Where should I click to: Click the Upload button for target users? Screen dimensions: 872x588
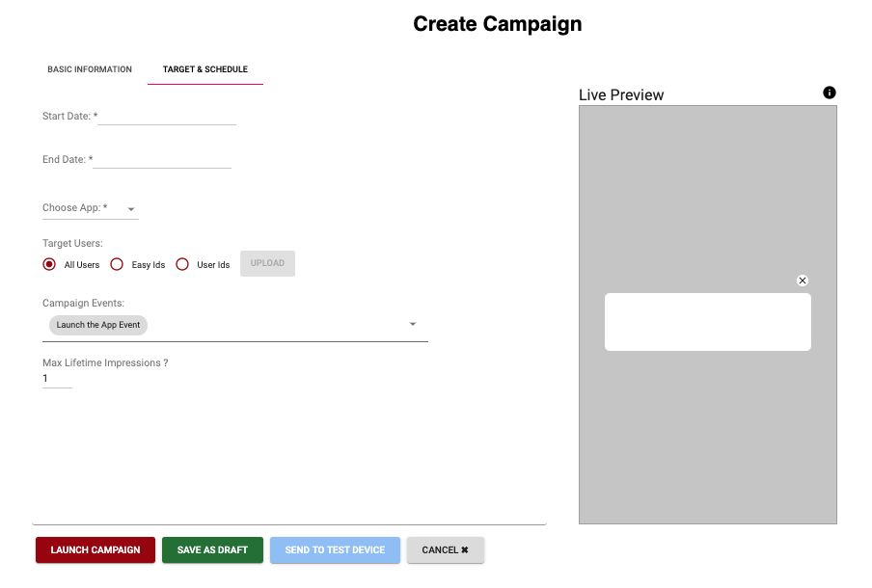(267, 262)
